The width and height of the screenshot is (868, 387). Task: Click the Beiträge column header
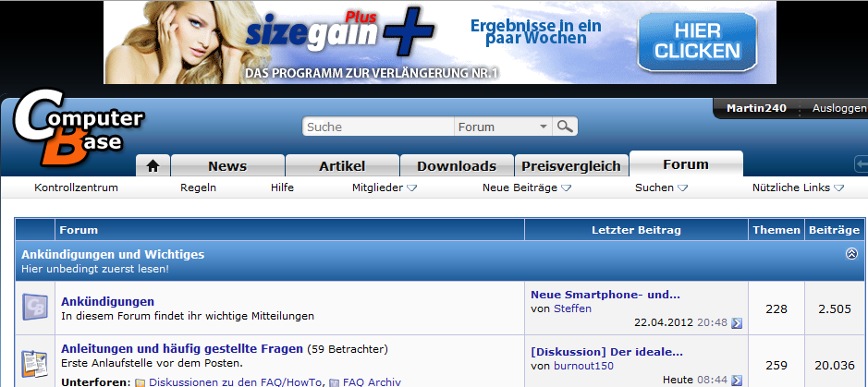tap(834, 230)
